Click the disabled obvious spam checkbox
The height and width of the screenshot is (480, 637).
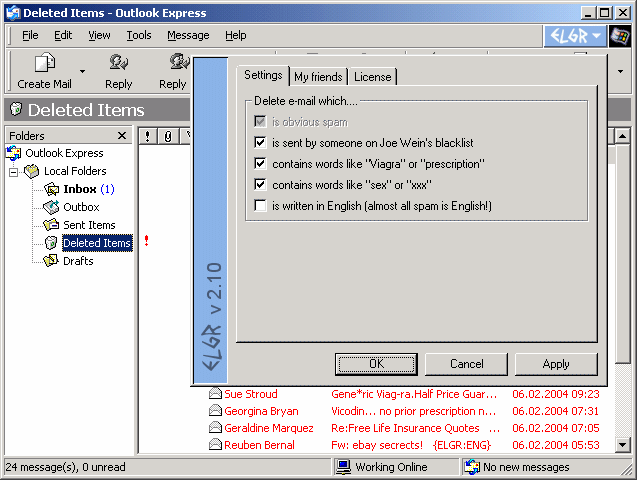(x=260, y=121)
